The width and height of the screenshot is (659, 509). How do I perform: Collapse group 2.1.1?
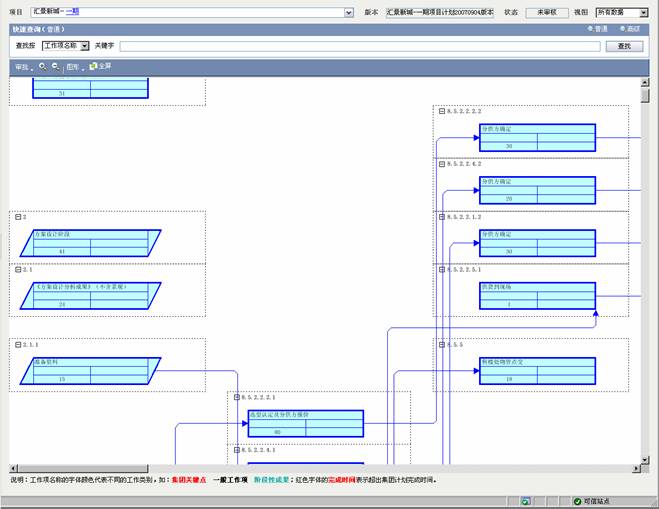[x=17, y=344]
